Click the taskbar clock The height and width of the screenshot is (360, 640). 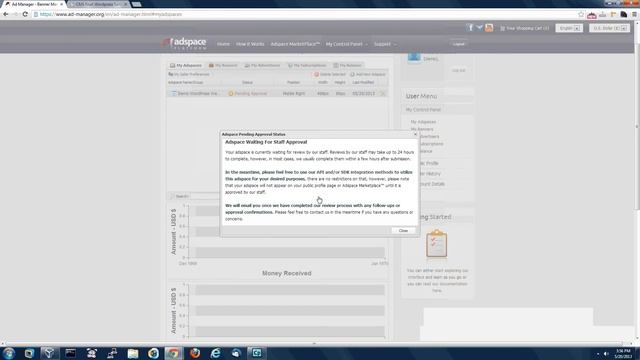pyautogui.click(x=623, y=353)
